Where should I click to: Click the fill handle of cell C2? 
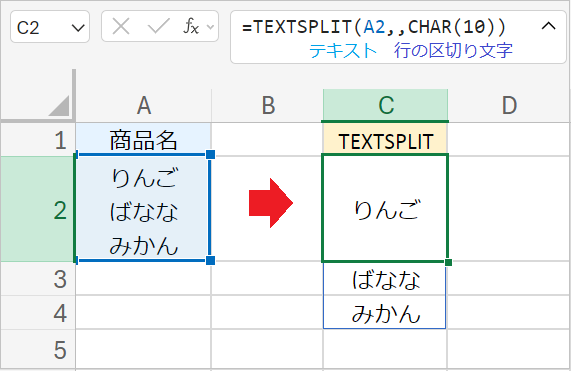click(x=448, y=262)
